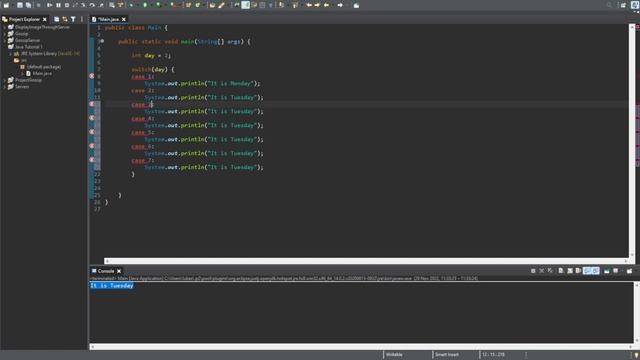
Task: Click the Clear Console icon
Action: (x=561, y=271)
